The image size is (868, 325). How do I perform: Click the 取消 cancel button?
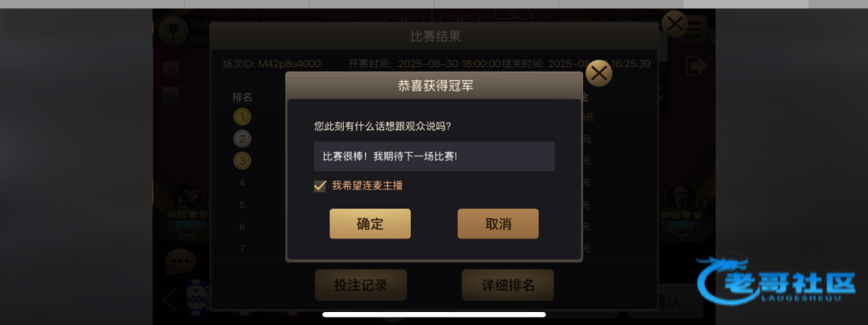click(498, 224)
